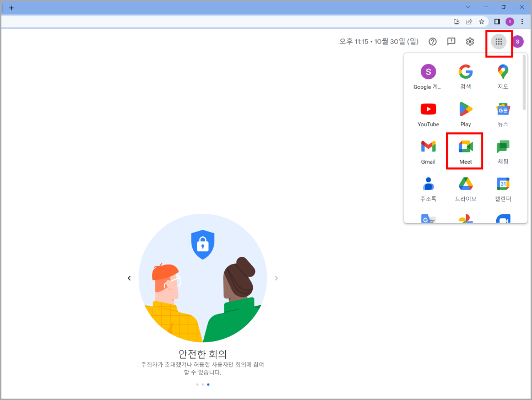The height and width of the screenshot is (400, 532).
Task: Open Chrome profile avatar in toolbar
Action: [509, 21]
